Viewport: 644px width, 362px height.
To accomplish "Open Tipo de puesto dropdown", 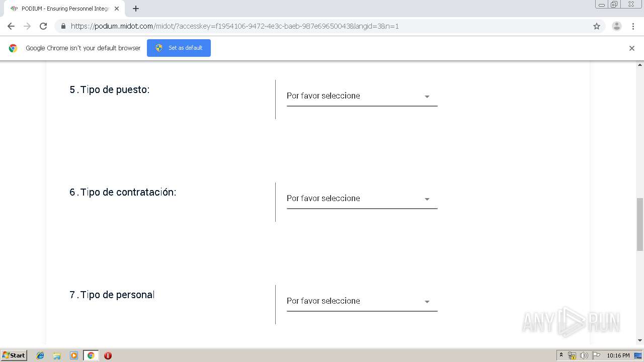I will point(362,96).
